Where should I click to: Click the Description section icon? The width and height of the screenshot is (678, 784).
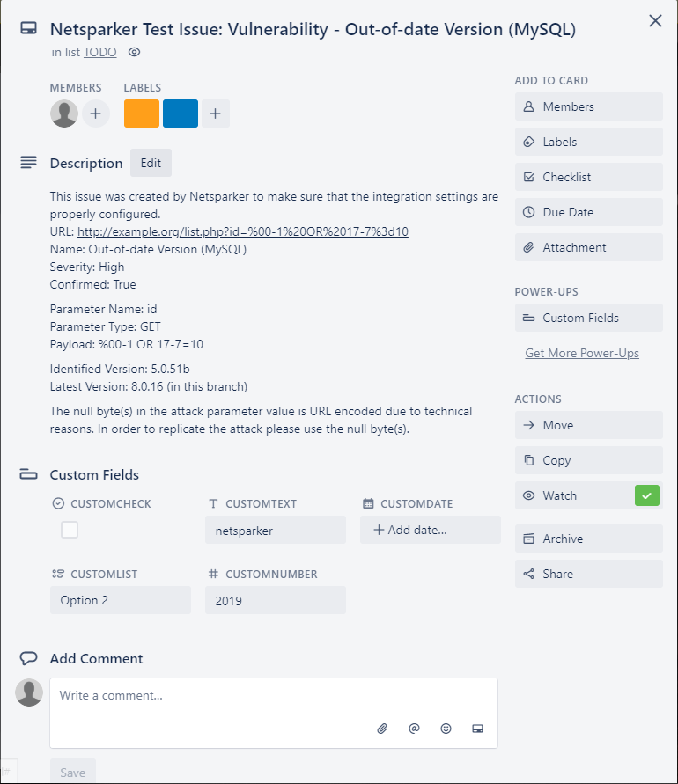click(x=27, y=161)
